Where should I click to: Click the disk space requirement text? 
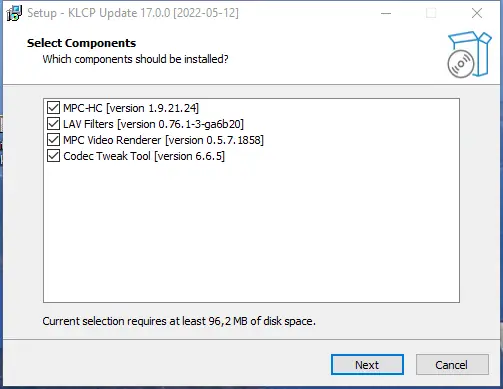179,321
